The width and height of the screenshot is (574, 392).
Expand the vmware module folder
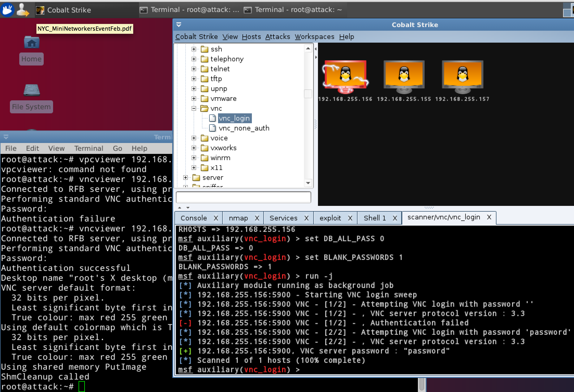coord(194,99)
